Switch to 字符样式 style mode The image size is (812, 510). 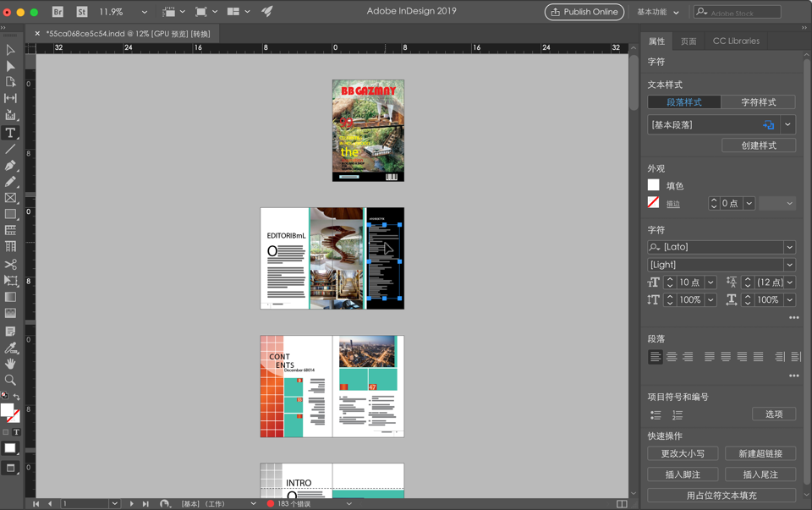tap(759, 101)
